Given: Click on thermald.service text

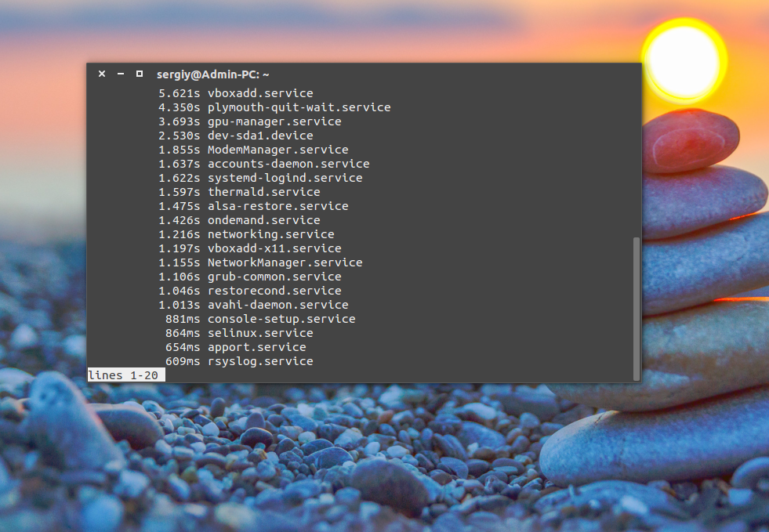Looking at the screenshot, I should pyautogui.click(x=263, y=192).
